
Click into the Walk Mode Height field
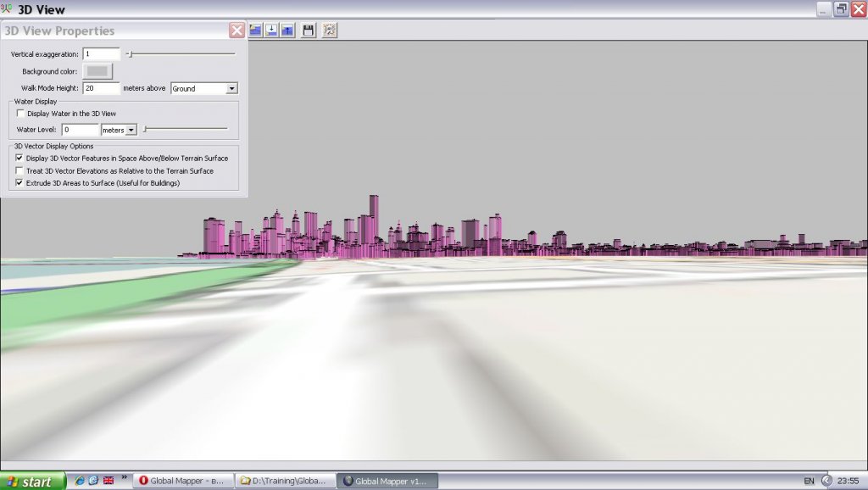pyautogui.click(x=101, y=88)
